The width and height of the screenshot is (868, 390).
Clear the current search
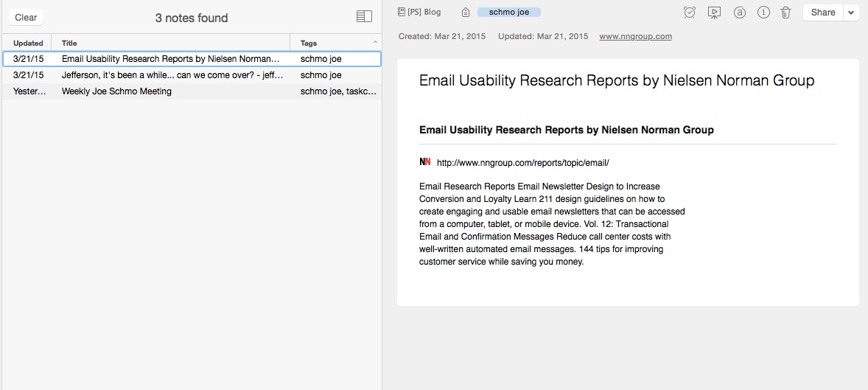pos(26,17)
